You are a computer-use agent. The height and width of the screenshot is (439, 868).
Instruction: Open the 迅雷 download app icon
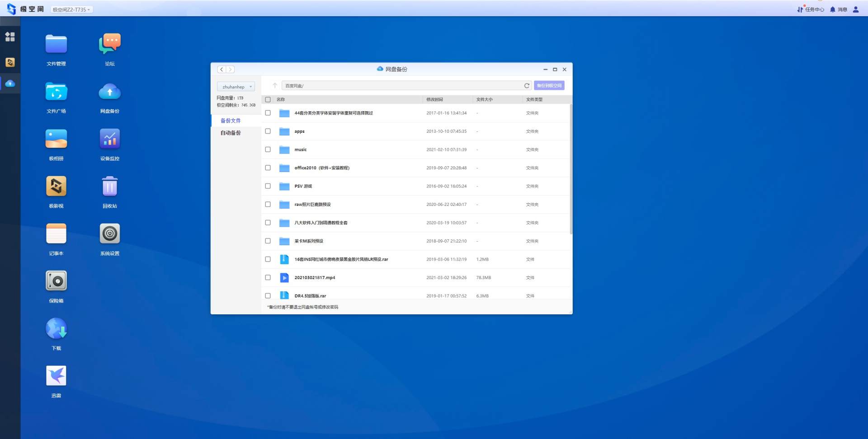(56, 376)
